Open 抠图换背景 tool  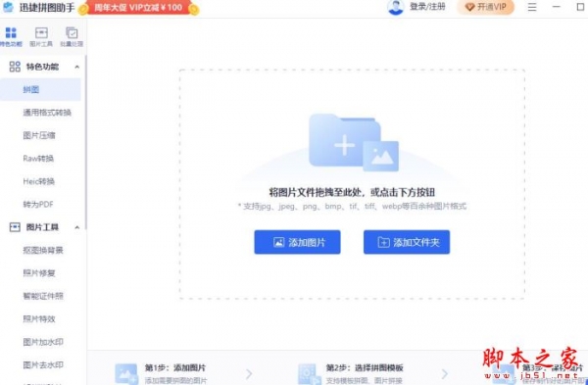(43, 250)
